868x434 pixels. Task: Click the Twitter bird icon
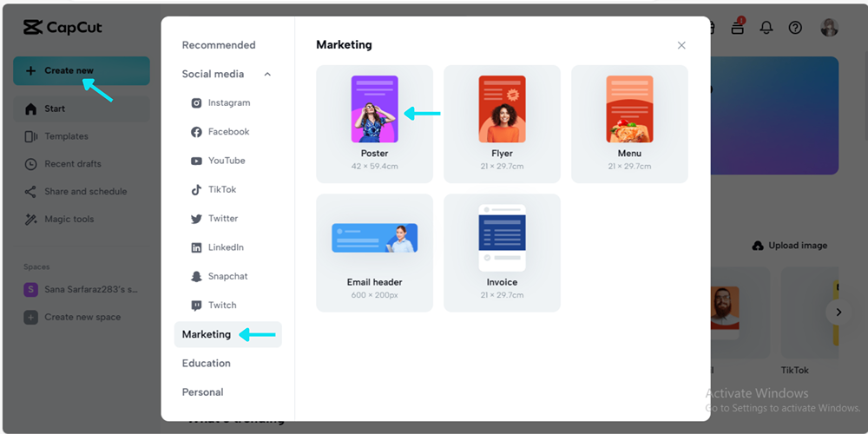coord(196,219)
